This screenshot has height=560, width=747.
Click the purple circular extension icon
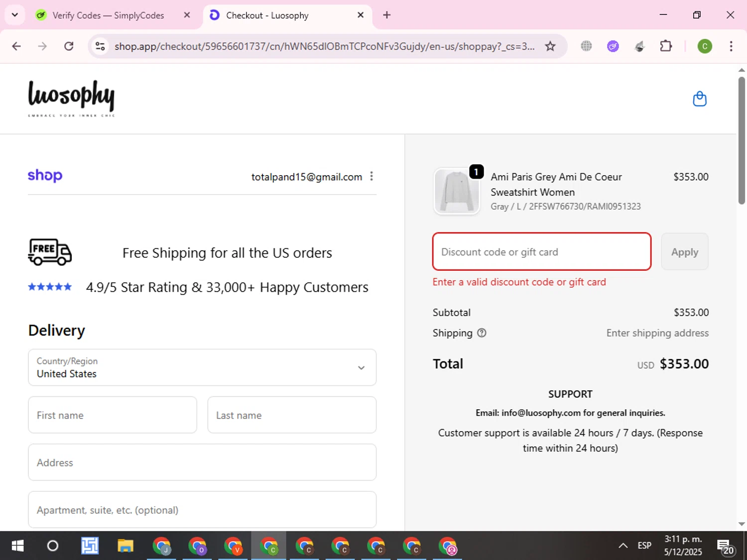[x=613, y=46]
